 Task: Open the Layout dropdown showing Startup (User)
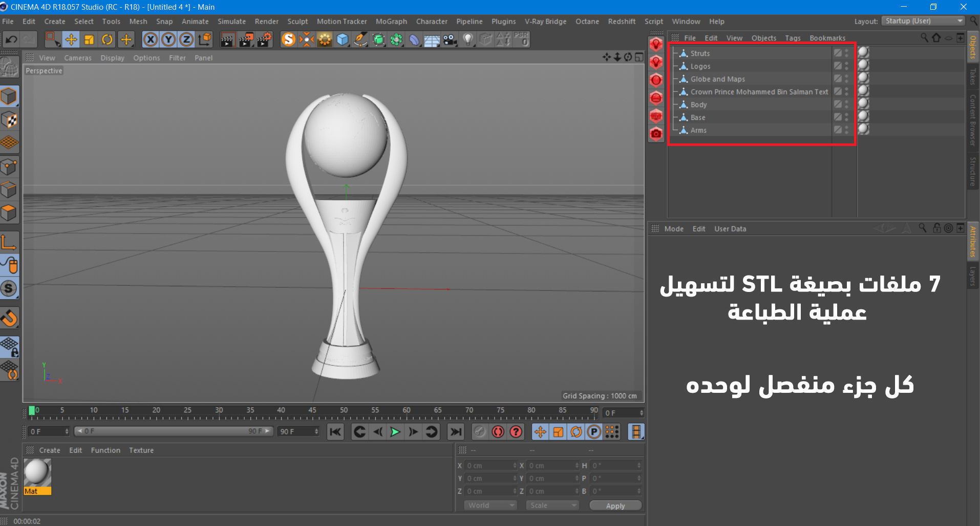point(923,21)
